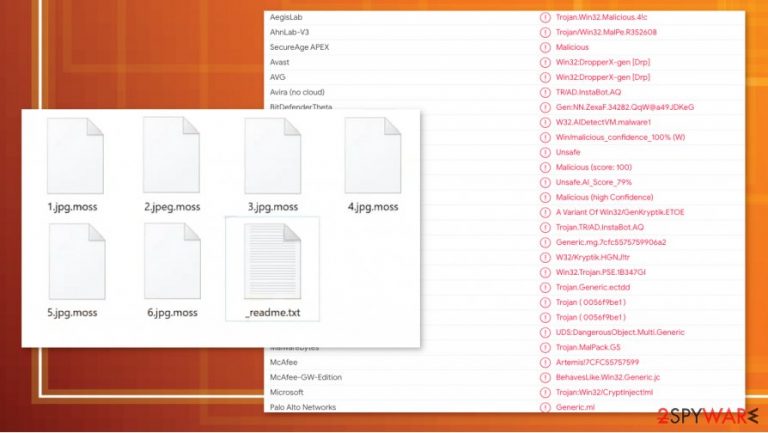Screen dimensions: 768x433
Task: Click the AhnLab-V3 engine name
Action: [x=289, y=32]
